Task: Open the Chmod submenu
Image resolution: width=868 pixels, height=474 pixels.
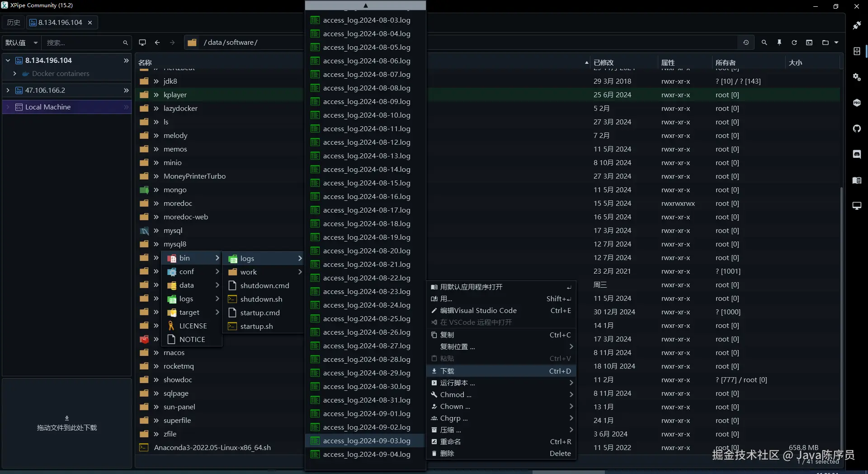Action: [501, 395]
